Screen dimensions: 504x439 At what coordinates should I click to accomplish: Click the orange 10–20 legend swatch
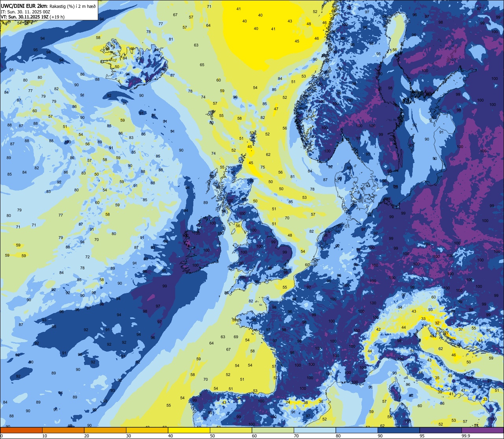pos(63,430)
